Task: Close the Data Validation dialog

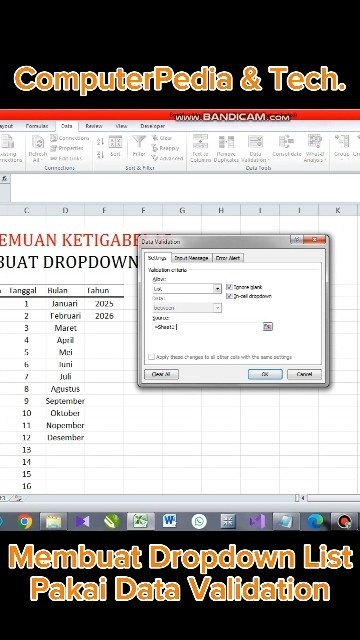Action: coord(315,240)
